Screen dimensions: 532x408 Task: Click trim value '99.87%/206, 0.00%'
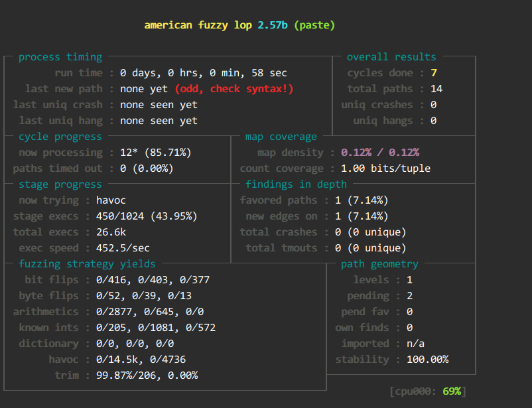coord(147,375)
